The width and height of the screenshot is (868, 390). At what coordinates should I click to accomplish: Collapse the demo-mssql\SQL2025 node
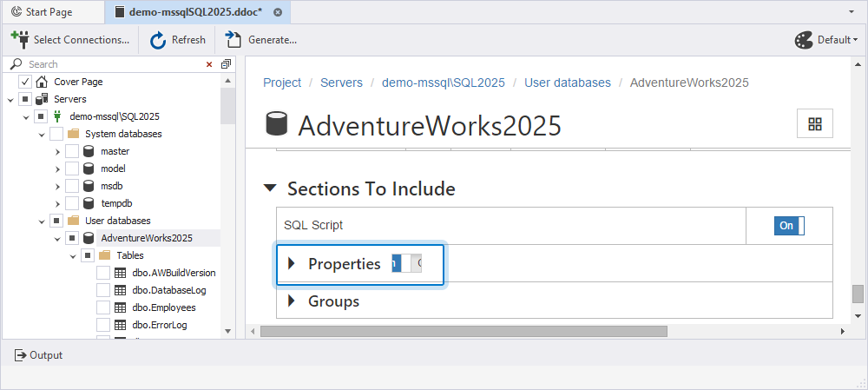click(x=25, y=117)
